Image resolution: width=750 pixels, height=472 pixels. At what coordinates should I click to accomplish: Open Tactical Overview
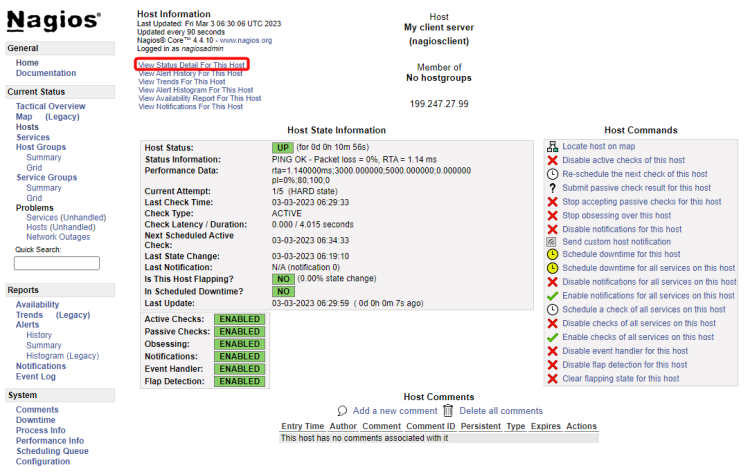click(x=51, y=106)
